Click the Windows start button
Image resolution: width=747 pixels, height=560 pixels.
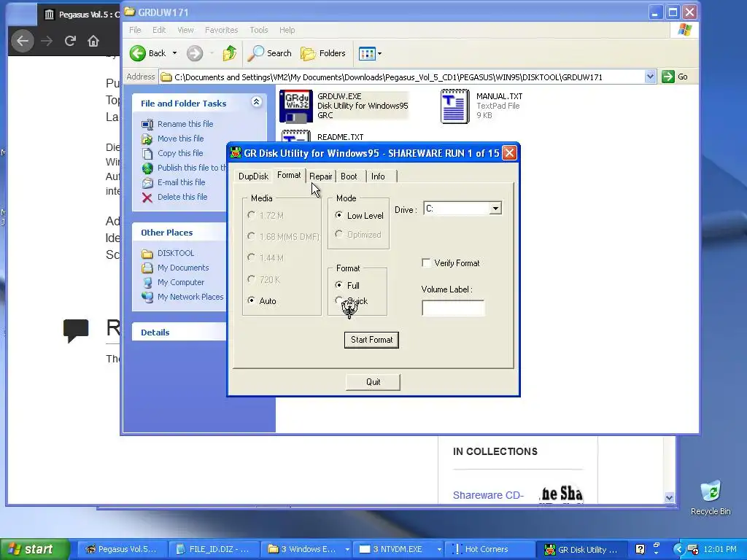[34, 549]
